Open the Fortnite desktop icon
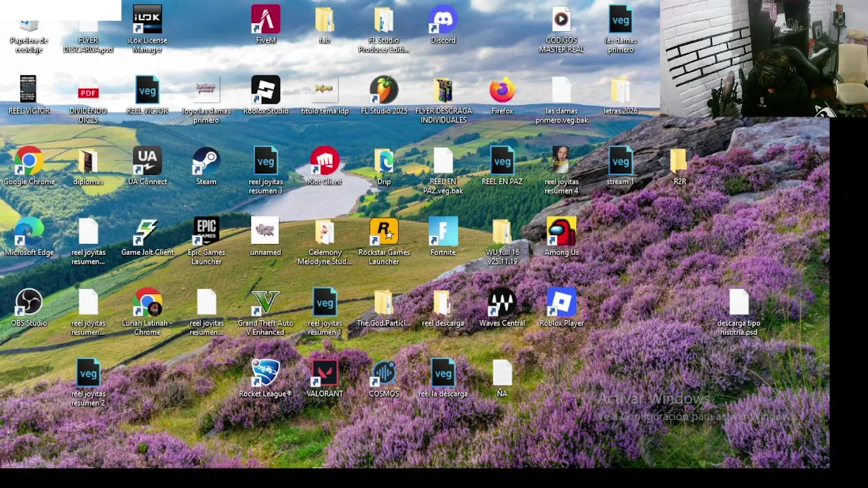 pyautogui.click(x=443, y=232)
